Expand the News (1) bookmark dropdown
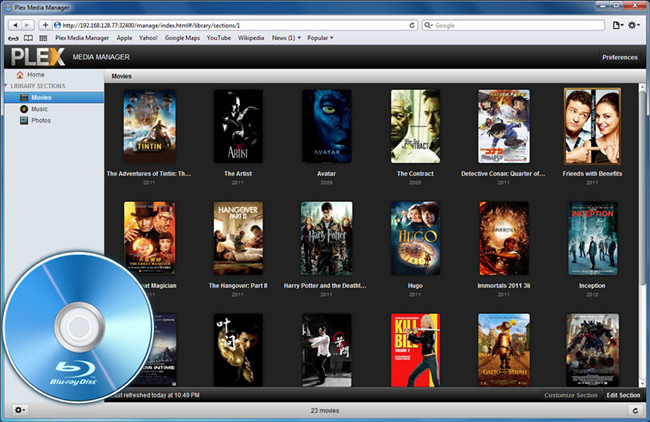 pos(286,38)
